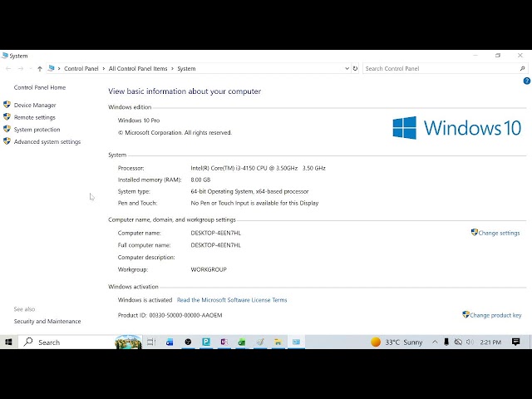532x399 pixels.
Task: Open Remote settings
Action: coord(35,117)
